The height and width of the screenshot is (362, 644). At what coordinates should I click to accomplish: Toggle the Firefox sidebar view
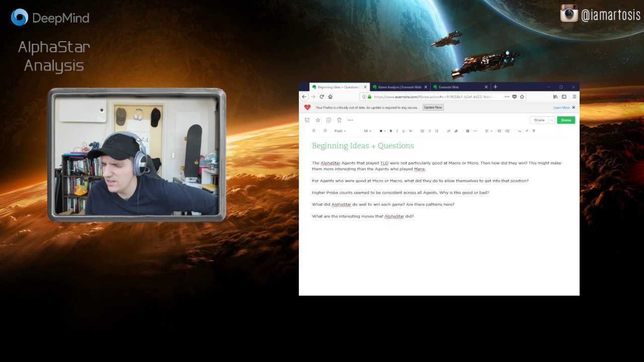564,97
